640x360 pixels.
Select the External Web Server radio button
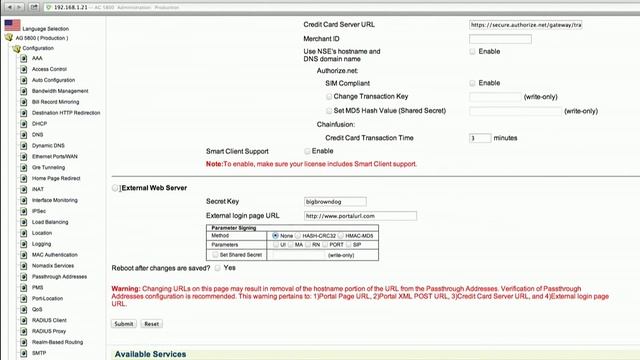pyautogui.click(x=115, y=188)
